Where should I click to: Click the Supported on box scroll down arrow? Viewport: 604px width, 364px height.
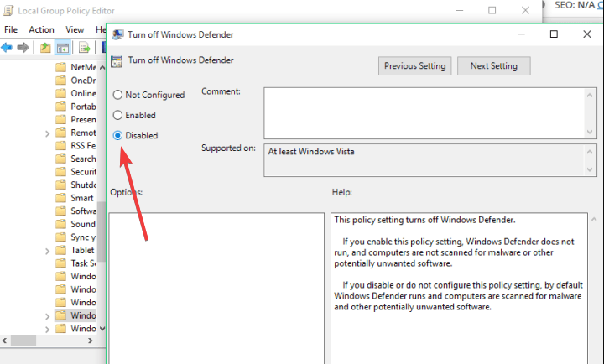pyautogui.click(x=590, y=169)
